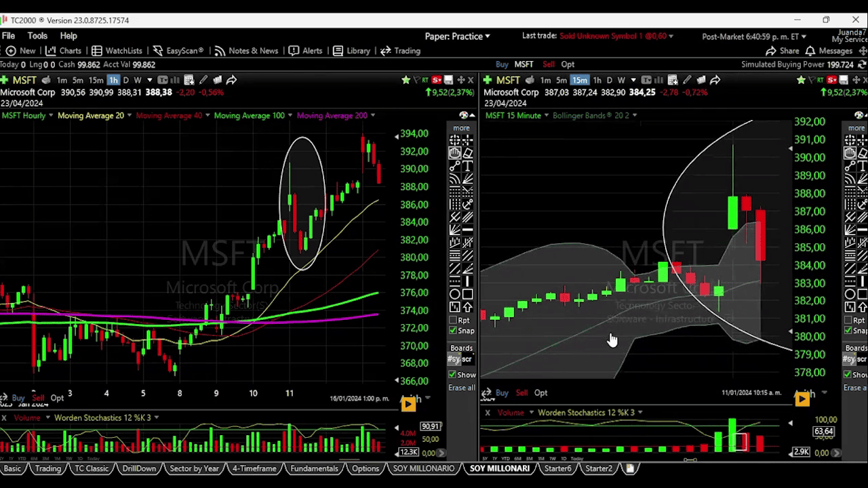868x488 pixels.
Task: Expand the Moving Average 20 dropdown
Action: tap(94, 115)
